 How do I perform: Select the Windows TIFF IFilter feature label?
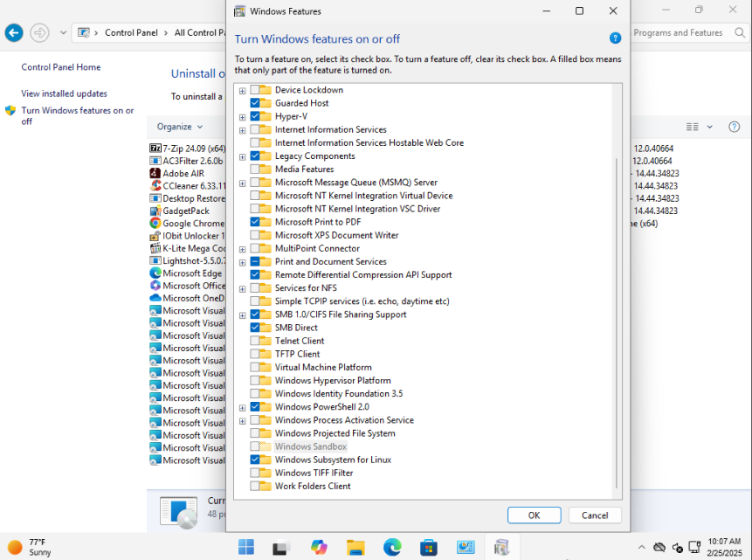point(314,473)
